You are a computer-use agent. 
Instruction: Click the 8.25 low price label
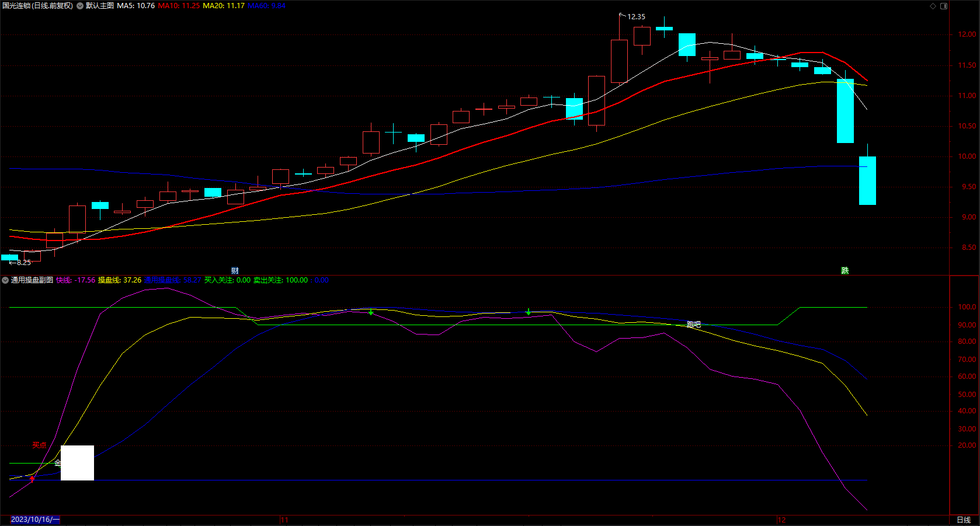[24, 263]
